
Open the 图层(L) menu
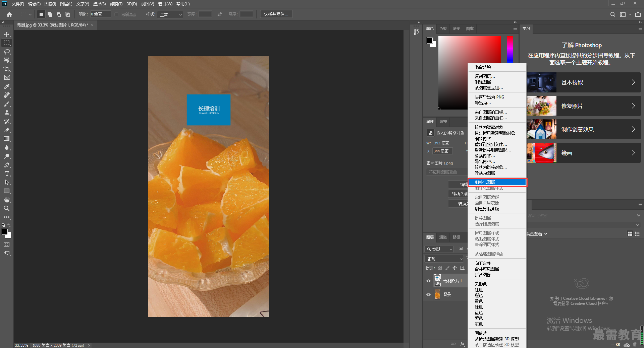coord(66,4)
